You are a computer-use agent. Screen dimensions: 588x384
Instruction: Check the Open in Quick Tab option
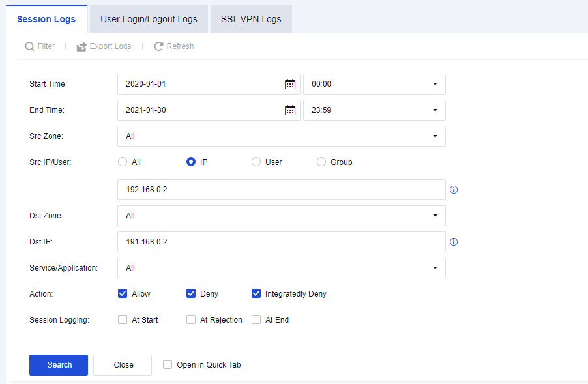point(168,365)
